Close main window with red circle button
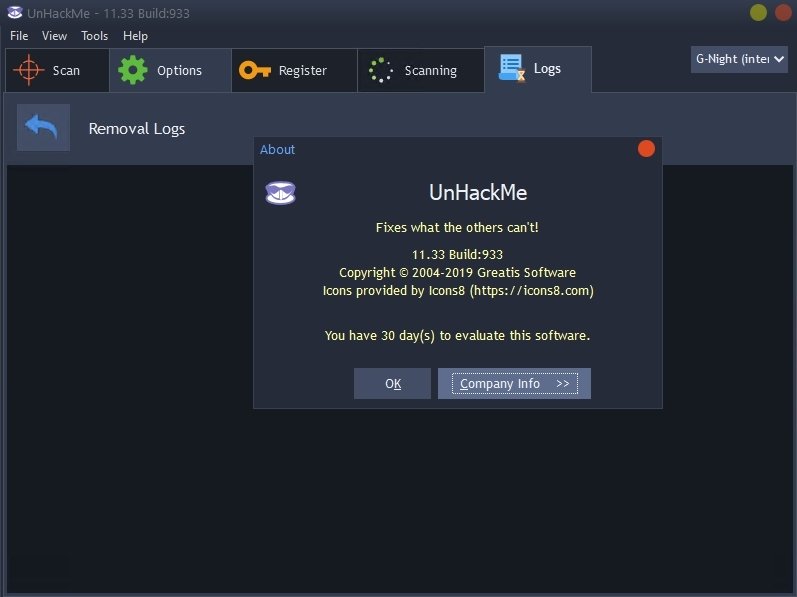Viewport: 797px width, 597px height. point(783,13)
